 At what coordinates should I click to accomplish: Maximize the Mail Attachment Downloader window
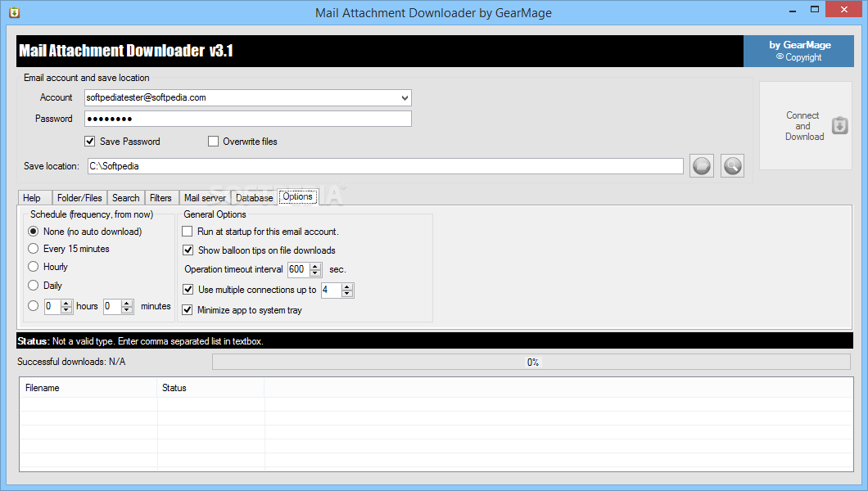coord(814,9)
